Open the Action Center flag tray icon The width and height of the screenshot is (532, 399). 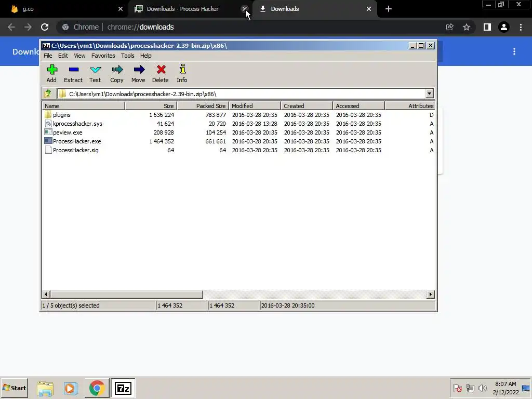click(x=457, y=388)
